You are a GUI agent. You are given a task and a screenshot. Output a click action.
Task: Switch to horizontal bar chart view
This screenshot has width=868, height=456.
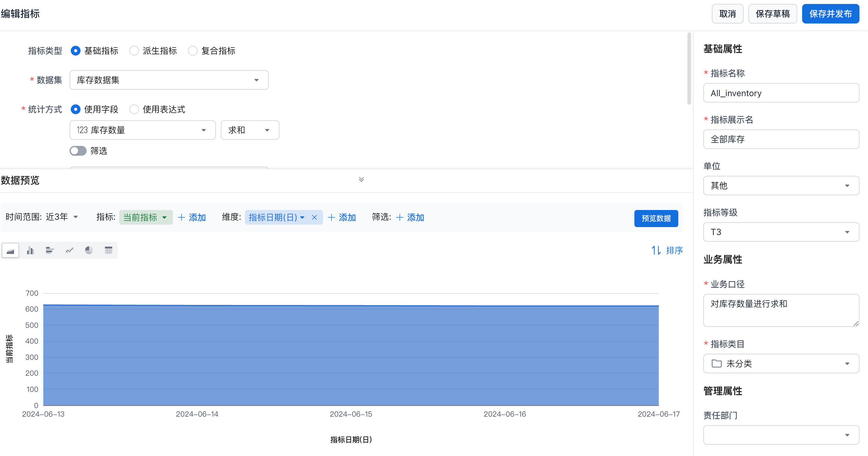pos(49,250)
